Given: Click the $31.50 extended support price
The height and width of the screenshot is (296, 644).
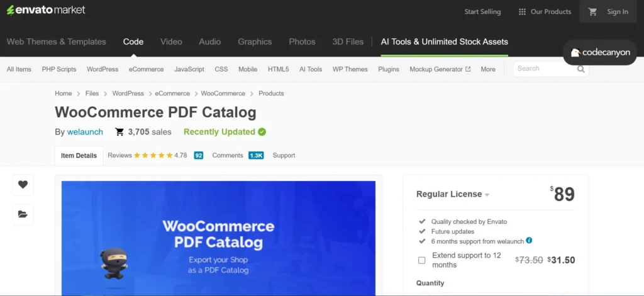Looking at the screenshot, I should tap(561, 260).
